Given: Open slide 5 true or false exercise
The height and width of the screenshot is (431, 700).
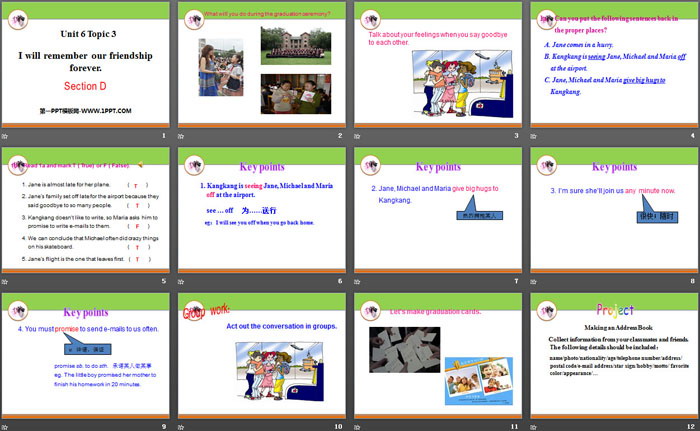Looking at the screenshot, I should 86,210.
